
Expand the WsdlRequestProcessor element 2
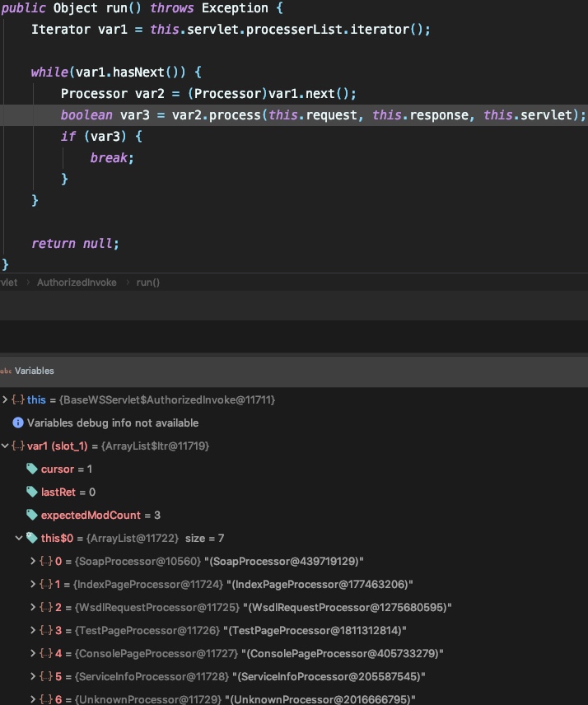tap(33, 607)
